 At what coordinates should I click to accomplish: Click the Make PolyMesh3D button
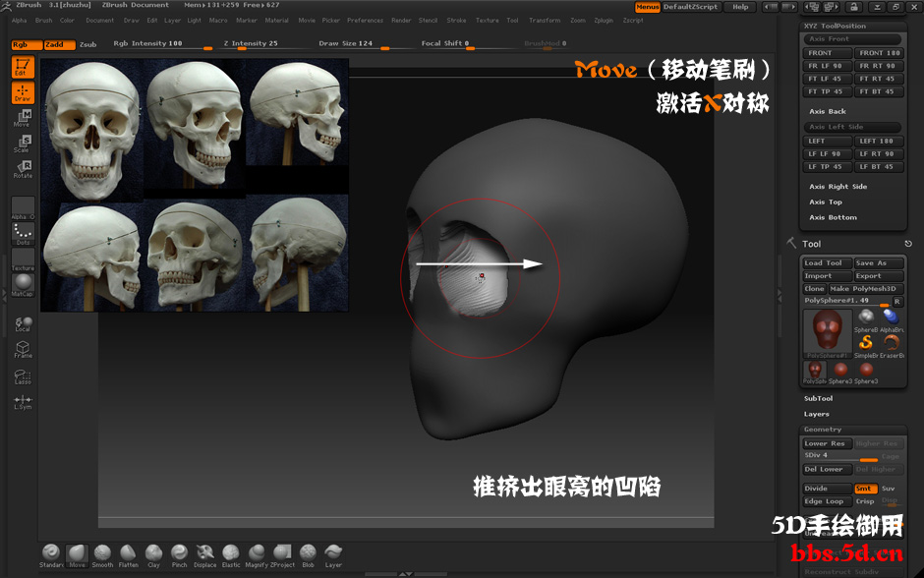tap(866, 289)
